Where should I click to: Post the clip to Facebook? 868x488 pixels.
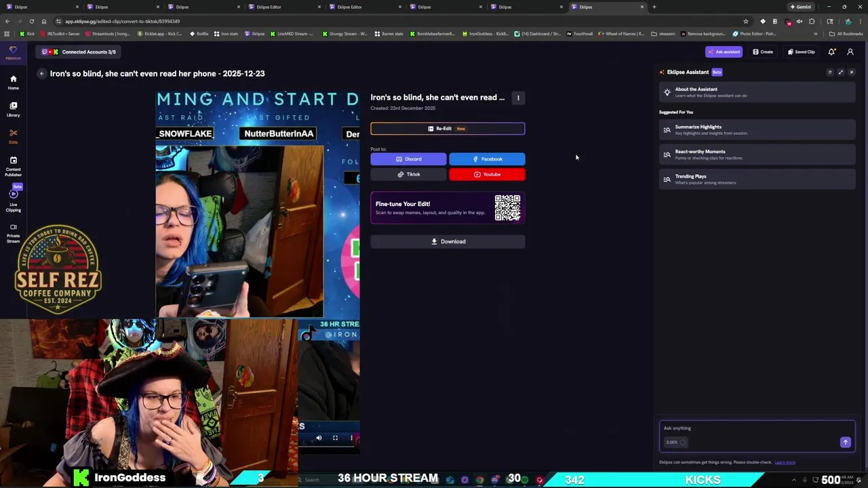click(x=487, y=159)
